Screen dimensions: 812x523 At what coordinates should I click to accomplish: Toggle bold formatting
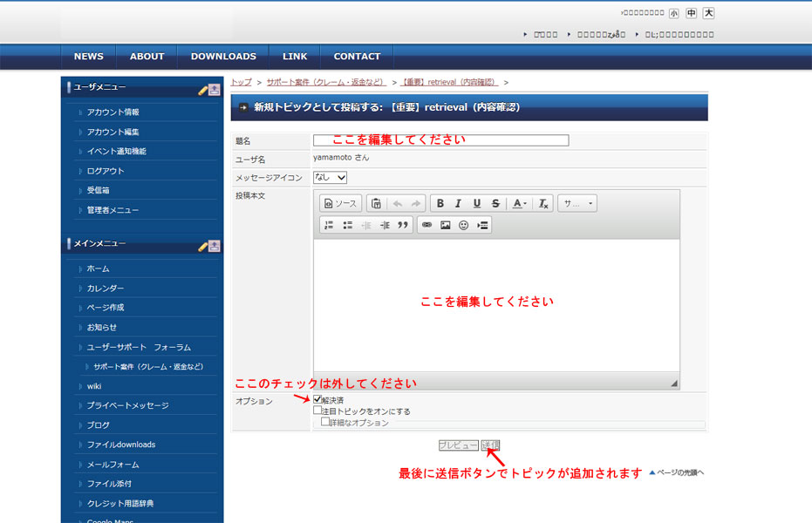pyautogui.click(x=440, y=204)
